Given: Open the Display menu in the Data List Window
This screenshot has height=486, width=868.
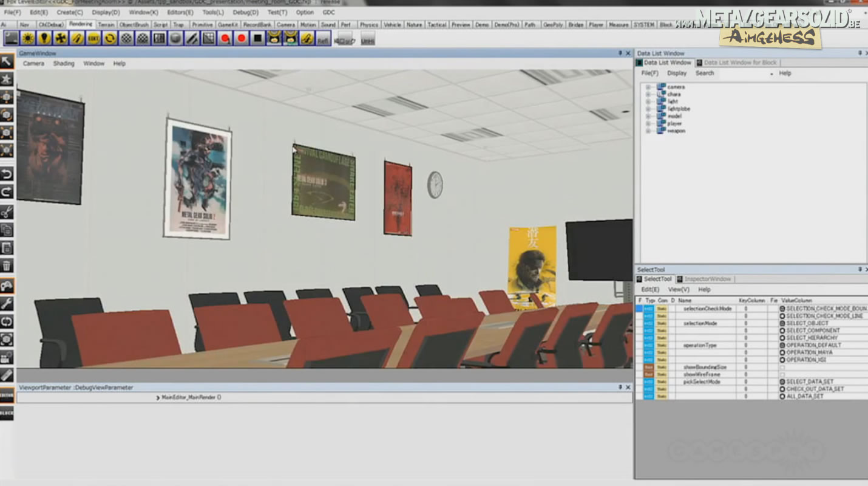Looking at the screenshot, I should click(x=677, y=73).
